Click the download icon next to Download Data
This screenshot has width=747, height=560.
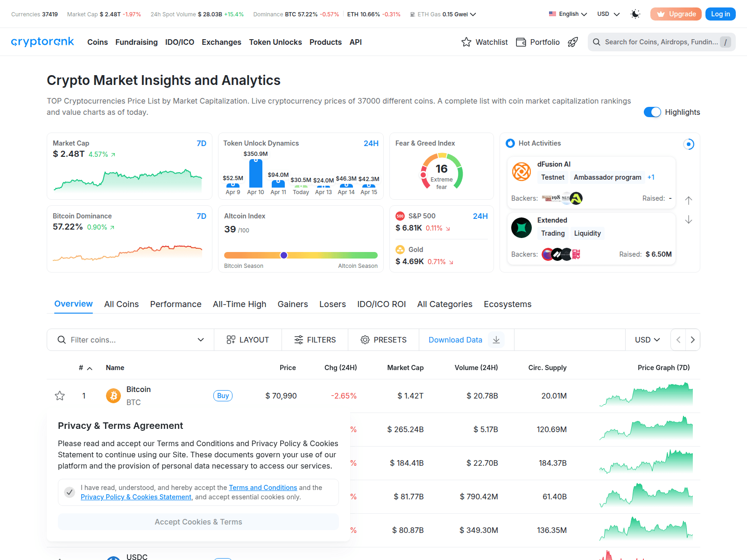click(x=496, y=340)
